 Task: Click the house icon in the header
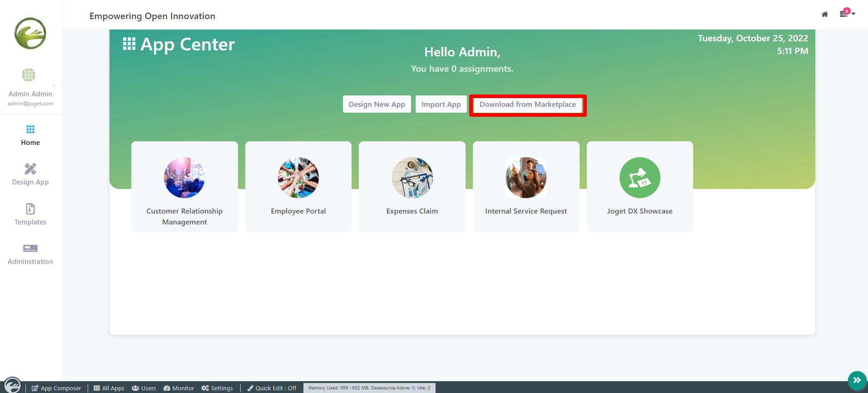point(825,14)
